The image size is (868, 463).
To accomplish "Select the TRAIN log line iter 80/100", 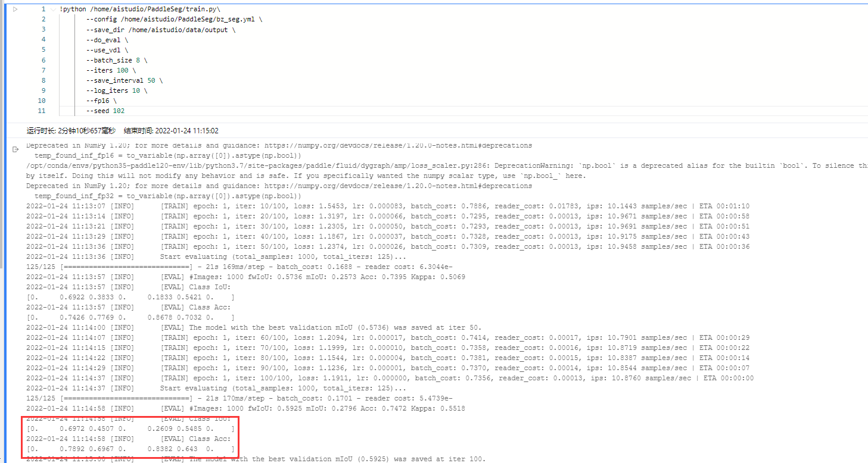I will coord(388,358).
